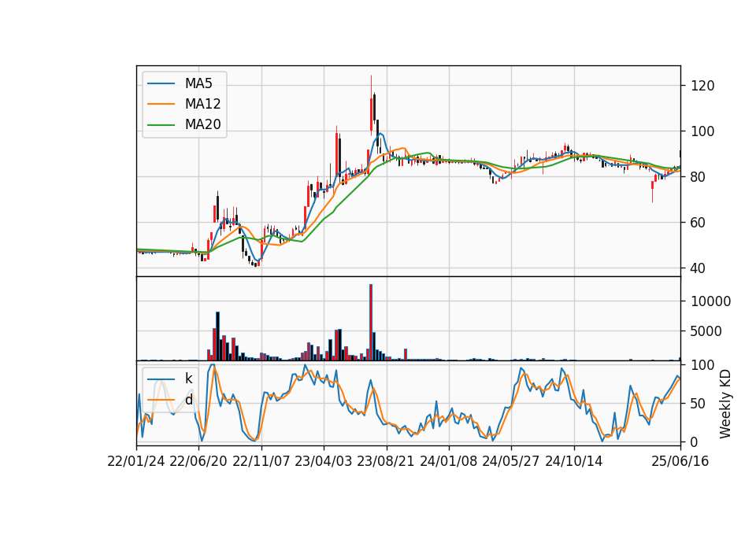The height and width of the screenshot is (543, 756).
Task: Click the MA12 legend label
Action: pos(202,104)
